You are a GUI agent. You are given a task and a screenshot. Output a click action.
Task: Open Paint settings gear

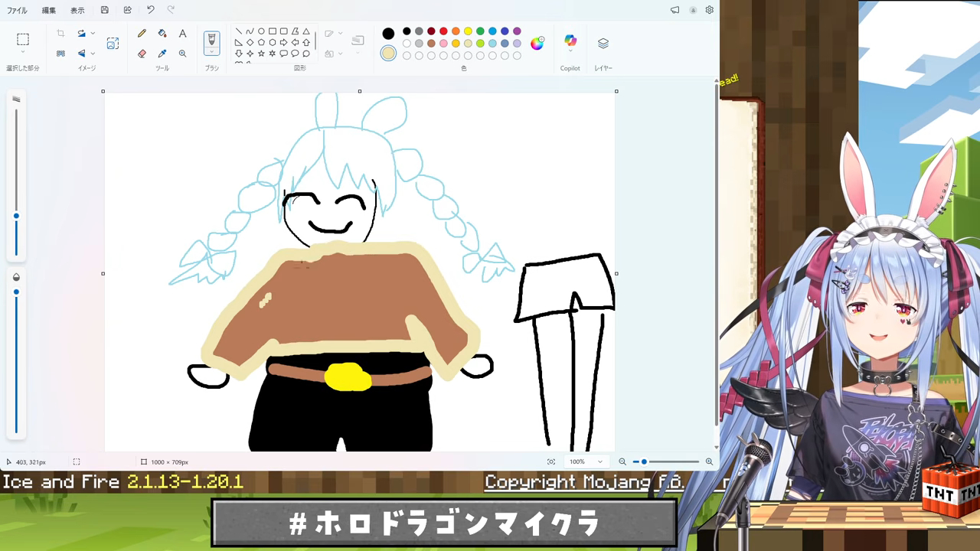tap(710, 10)
